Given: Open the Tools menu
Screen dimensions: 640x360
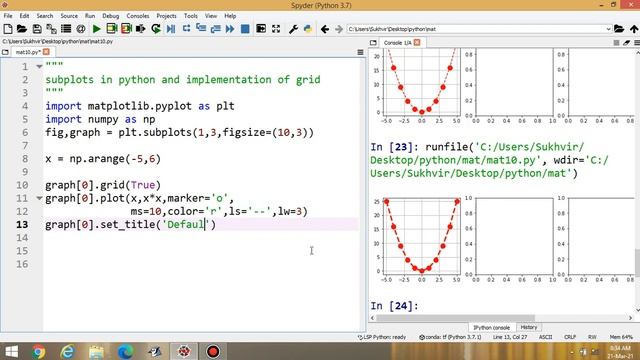Looking at the screenshot, I should click(191, 16).
